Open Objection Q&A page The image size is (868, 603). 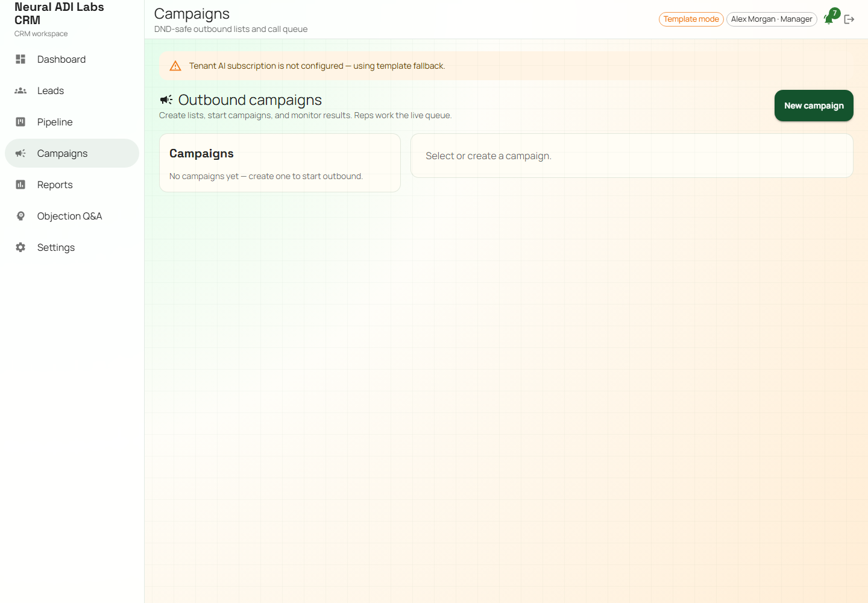pyautogui.click(x=72, y=216)
